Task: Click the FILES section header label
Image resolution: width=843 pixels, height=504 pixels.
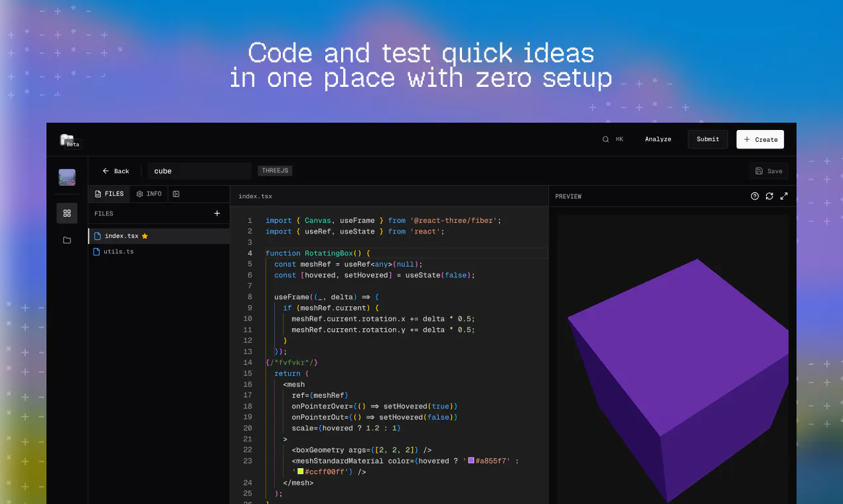Action: [x=104, y=214]
